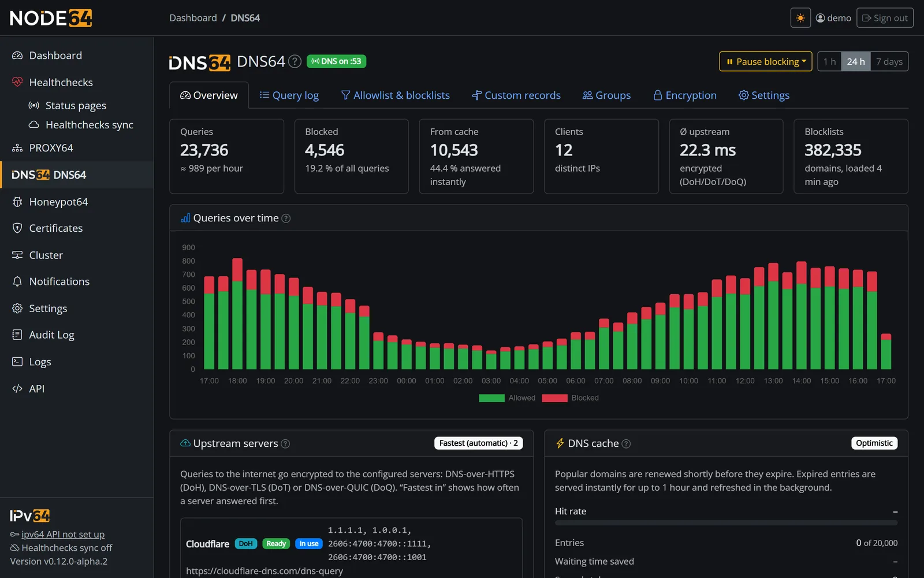
Task: Open Dashboard from the sidebar
Action: point(77,55)
